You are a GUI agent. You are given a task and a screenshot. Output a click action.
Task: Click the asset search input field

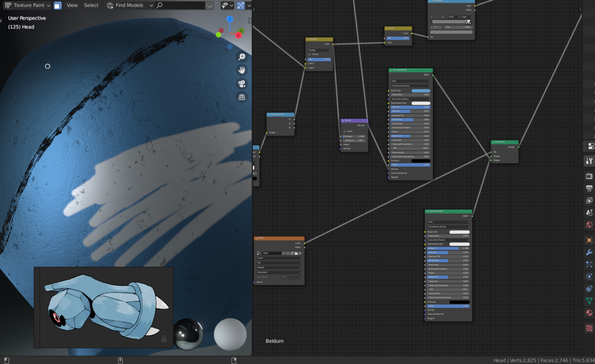180,5
